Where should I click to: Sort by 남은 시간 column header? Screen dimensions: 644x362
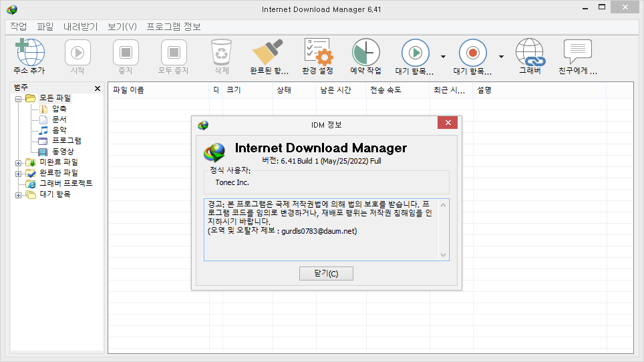[341, 90]
